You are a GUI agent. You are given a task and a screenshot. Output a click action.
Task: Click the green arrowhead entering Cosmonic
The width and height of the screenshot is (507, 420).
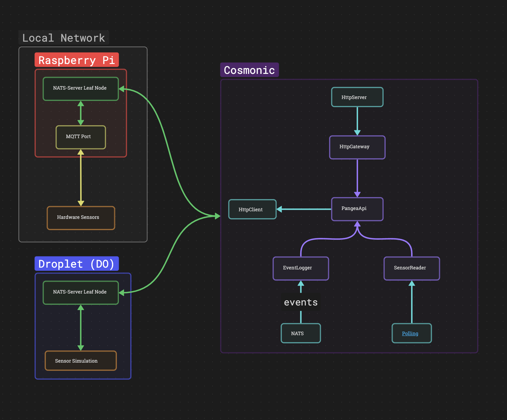click(x=218, y=216)
